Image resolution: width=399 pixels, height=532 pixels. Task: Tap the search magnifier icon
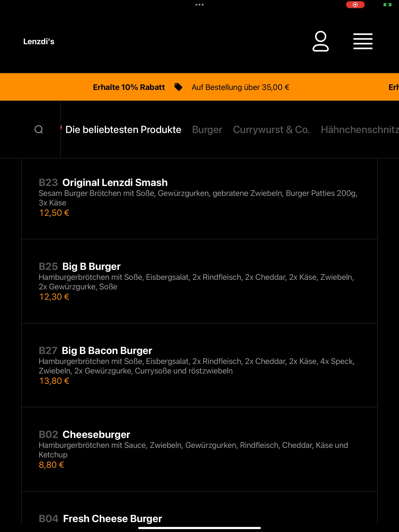[x=39, y=129]
